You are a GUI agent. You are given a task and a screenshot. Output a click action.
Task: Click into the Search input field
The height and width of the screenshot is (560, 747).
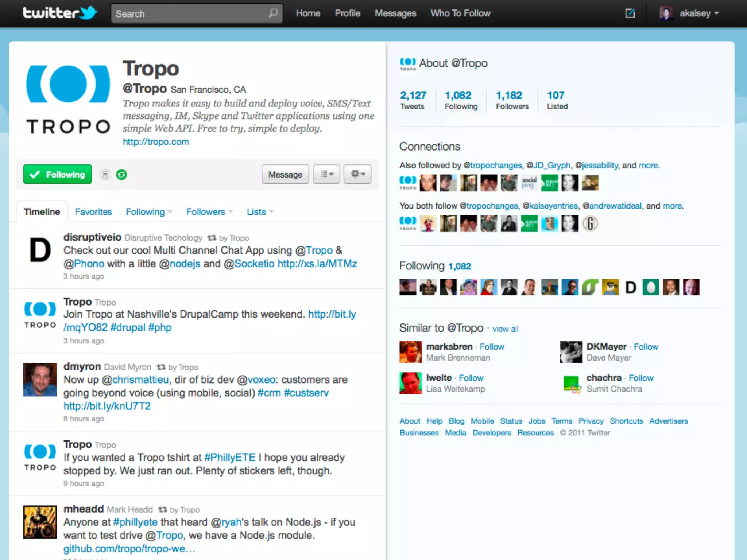click(190, 14)
